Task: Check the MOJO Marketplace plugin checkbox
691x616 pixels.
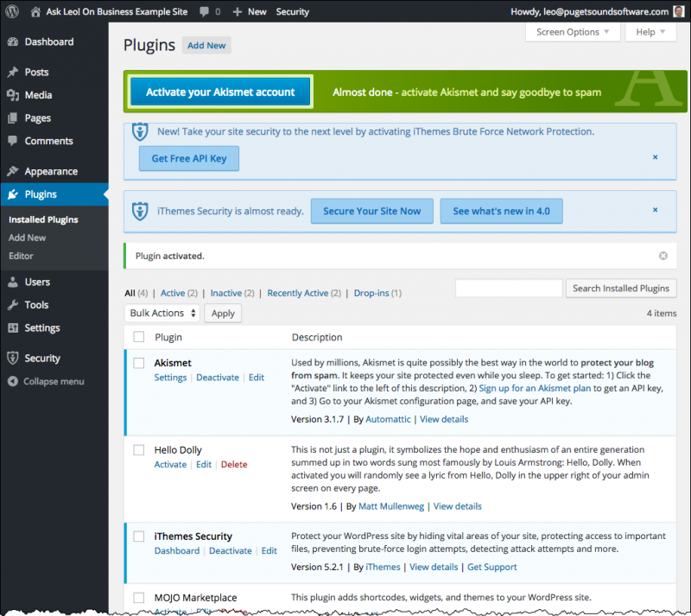Action: [x=139, y=598]
